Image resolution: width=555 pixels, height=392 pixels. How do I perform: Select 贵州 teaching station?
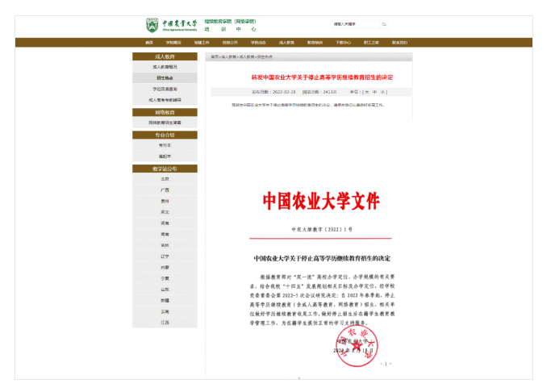click(165, 201)
